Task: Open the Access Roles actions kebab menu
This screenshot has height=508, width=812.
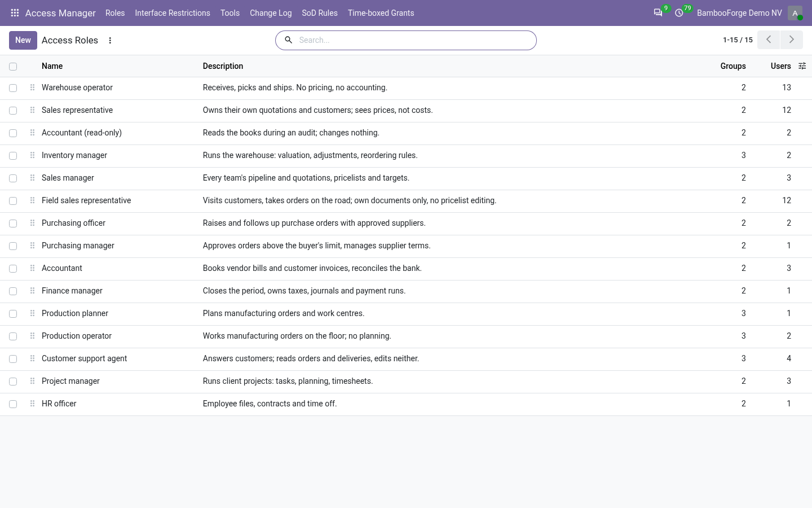Action: point(110,41)
